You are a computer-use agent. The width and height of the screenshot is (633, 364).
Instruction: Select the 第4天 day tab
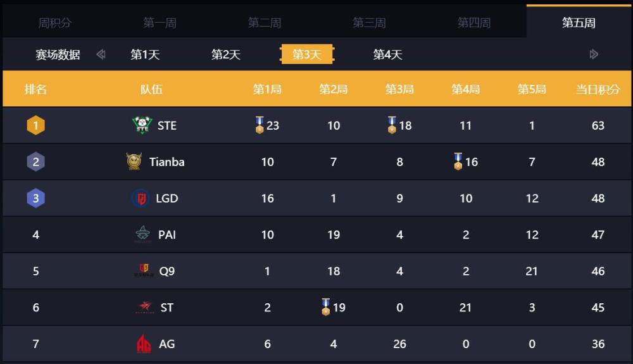[387, 54]
